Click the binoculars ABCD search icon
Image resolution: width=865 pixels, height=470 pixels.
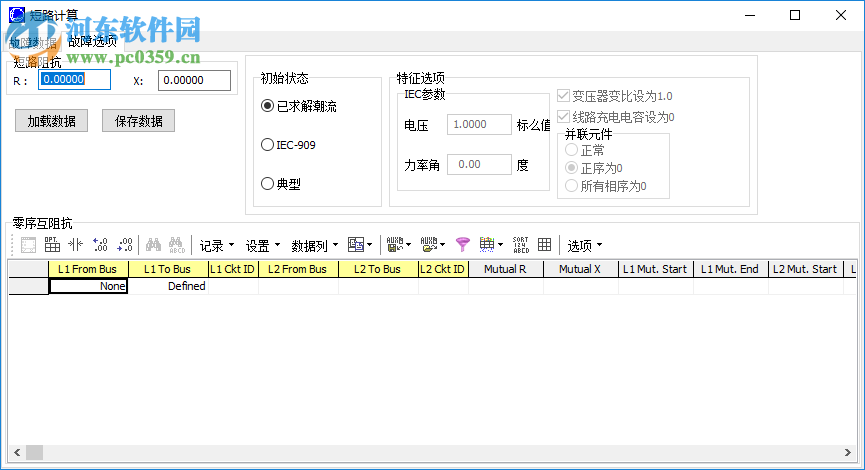click(177, 245)
